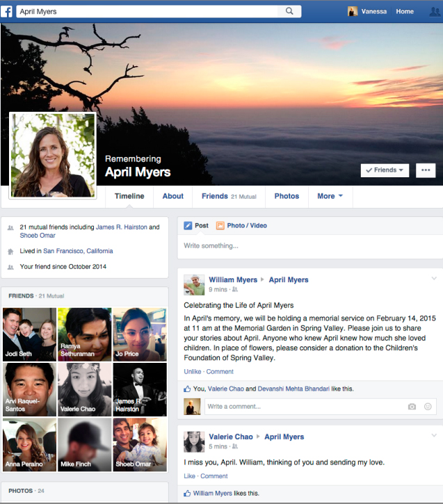The width and height of the screenshot is (443, 504).
Task: Go to Home in top bar
Action: click(405, 11)
